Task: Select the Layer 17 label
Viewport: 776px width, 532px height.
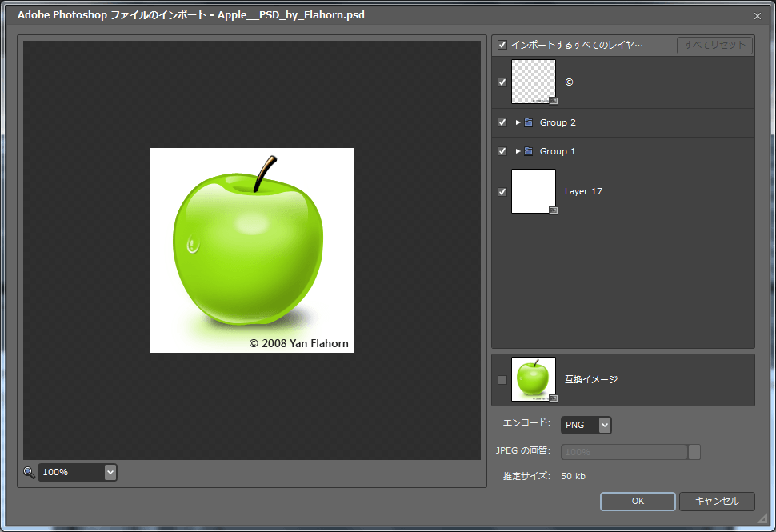Action: pos(583,191)
